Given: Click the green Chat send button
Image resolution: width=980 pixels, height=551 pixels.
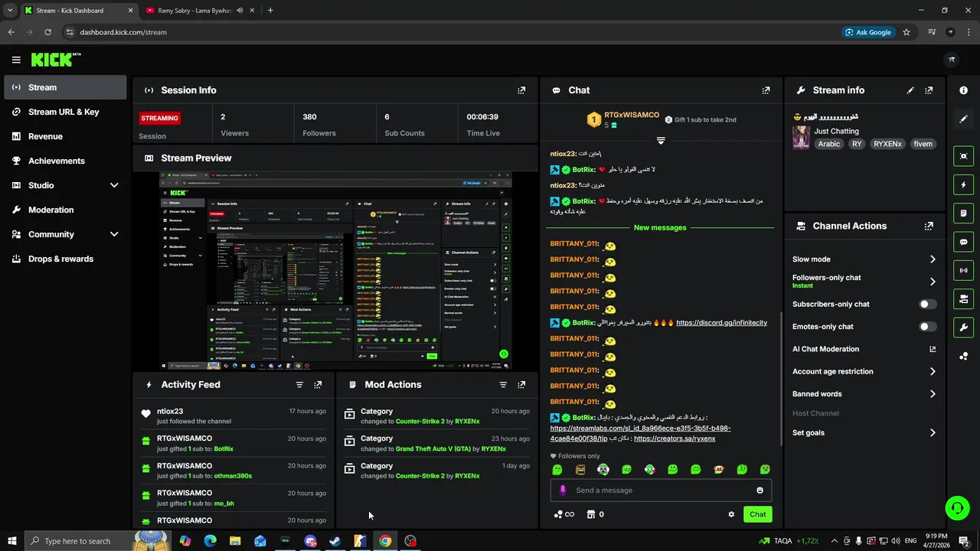Looking at the screenshot, I should click(x=757, y=514).
